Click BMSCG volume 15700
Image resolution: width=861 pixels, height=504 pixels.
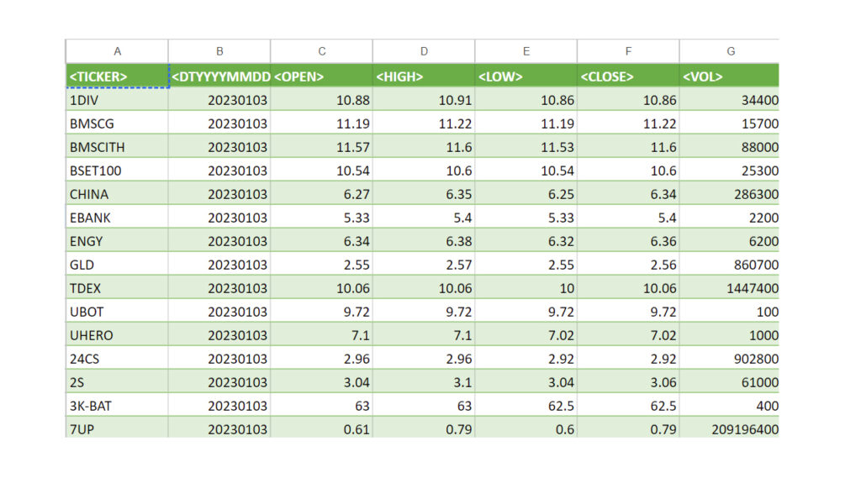coord(729,123)
